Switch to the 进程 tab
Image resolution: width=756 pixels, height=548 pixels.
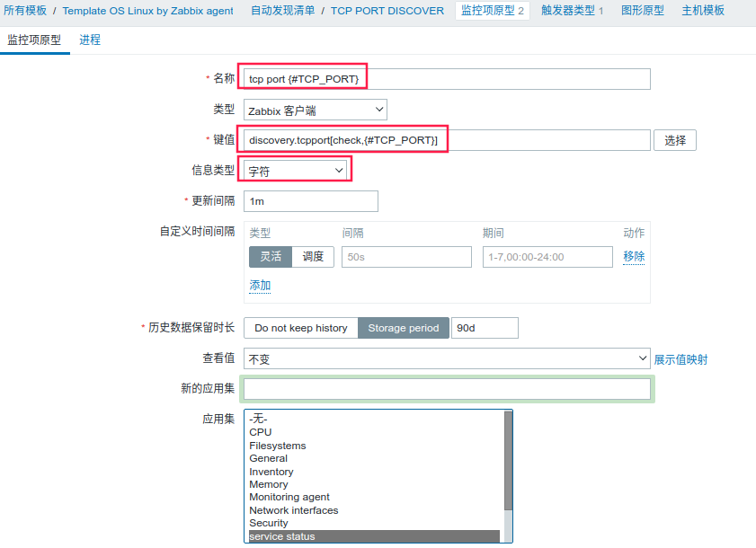point(89,40)
